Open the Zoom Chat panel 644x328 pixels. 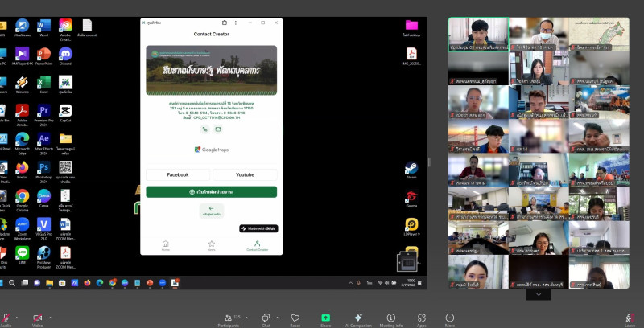click(266, 319)
